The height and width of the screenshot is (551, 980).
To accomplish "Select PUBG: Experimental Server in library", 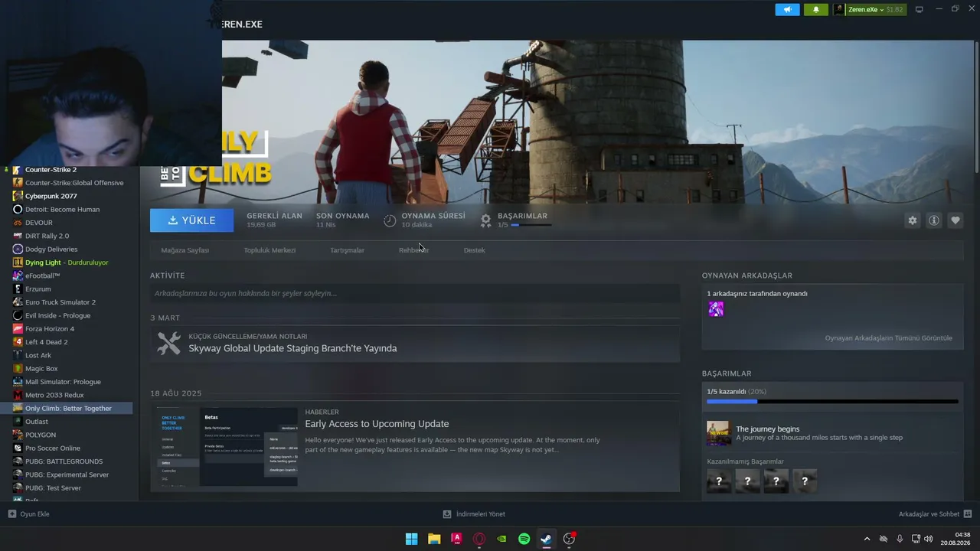I will (x=66, y=474).
